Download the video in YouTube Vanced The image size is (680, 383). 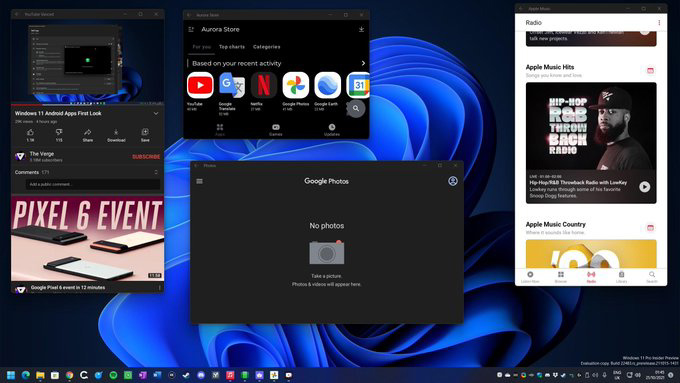pyautogui.click(x=116, y=134)
